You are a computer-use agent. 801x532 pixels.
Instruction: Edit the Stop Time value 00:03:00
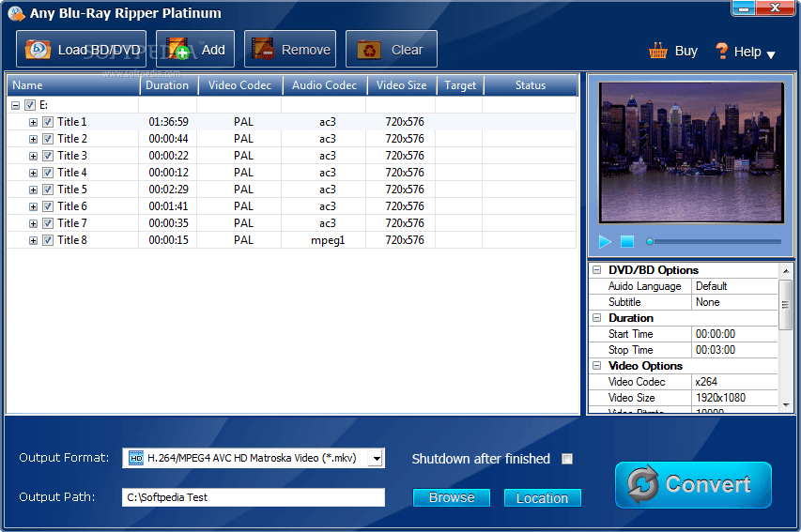pyautogui.click(x=734, y=350)
